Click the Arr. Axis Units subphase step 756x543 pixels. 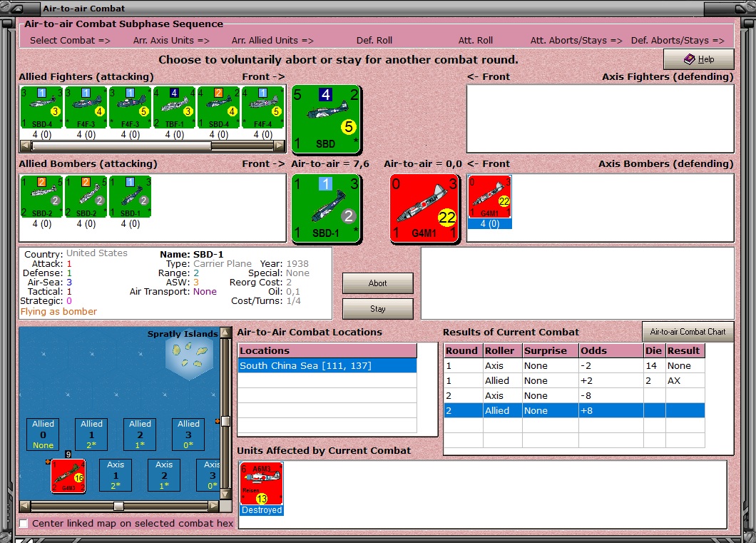tap(171, 41)
